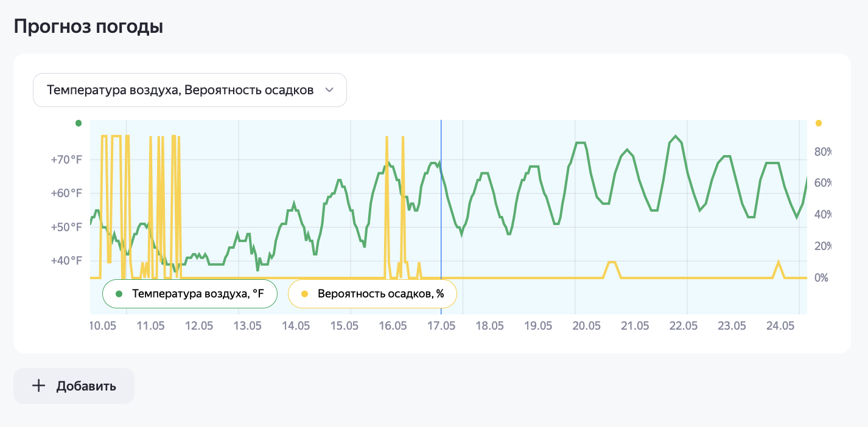Click the 20.05 date axis label

587,326
